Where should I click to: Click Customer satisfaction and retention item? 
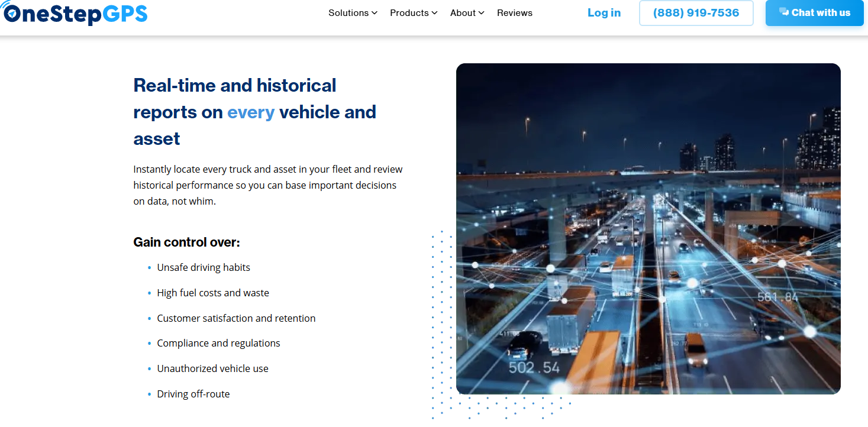(236, 318)
